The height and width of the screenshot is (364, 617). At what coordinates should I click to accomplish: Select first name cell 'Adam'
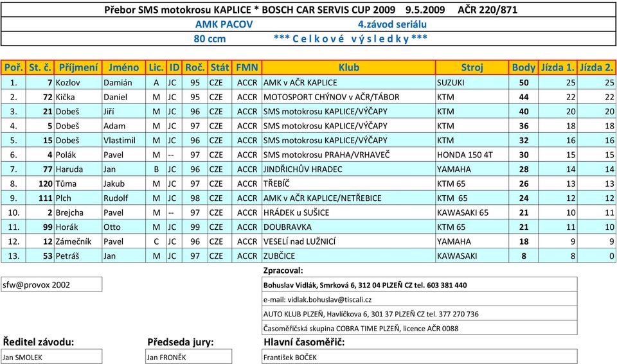click(x=123, y=126)
